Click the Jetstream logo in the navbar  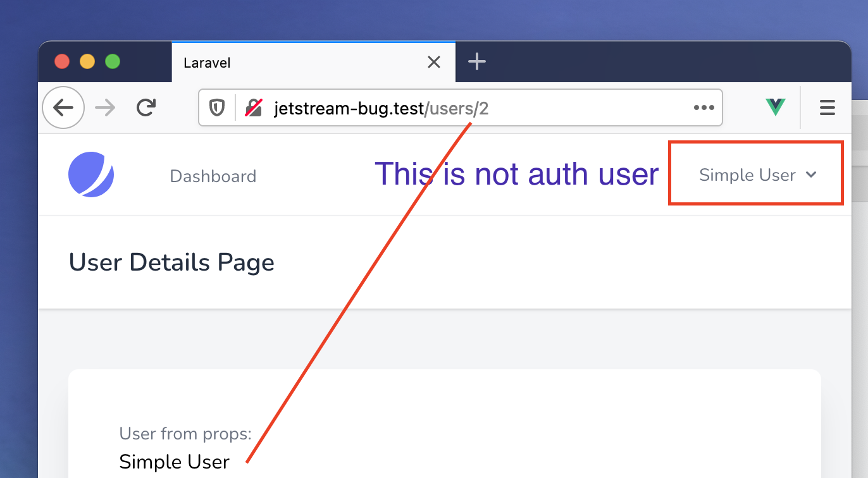pos(90,175)
